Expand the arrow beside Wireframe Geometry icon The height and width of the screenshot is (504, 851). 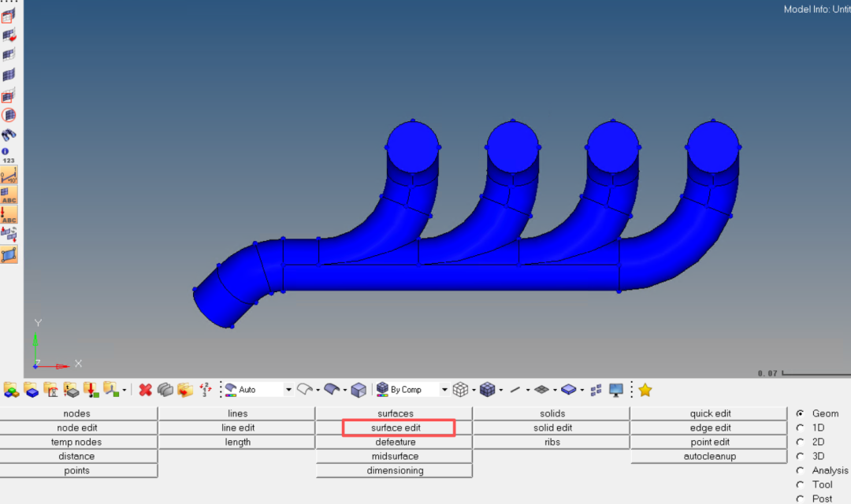318,390
